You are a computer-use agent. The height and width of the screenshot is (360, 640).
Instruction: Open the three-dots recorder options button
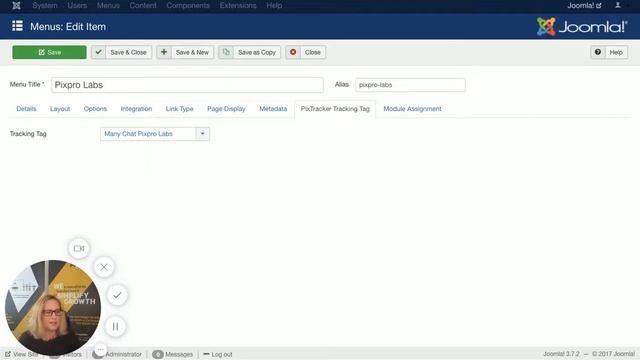(x=100, y=349)
